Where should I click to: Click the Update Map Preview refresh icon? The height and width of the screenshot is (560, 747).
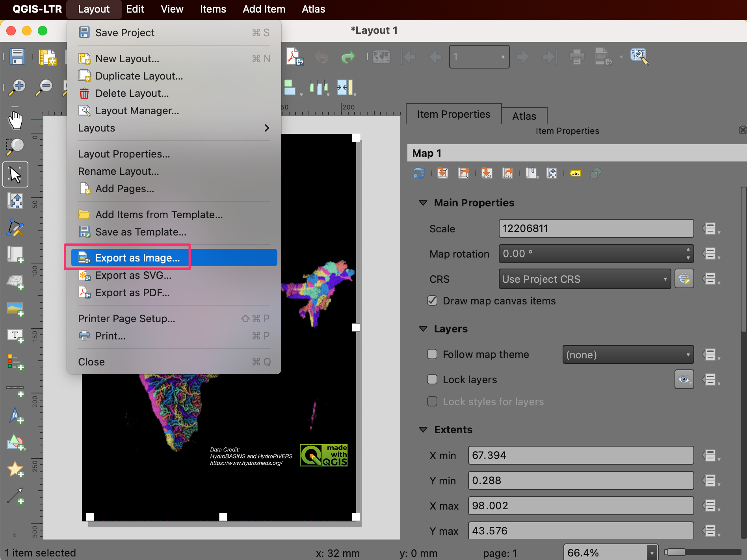419,173
